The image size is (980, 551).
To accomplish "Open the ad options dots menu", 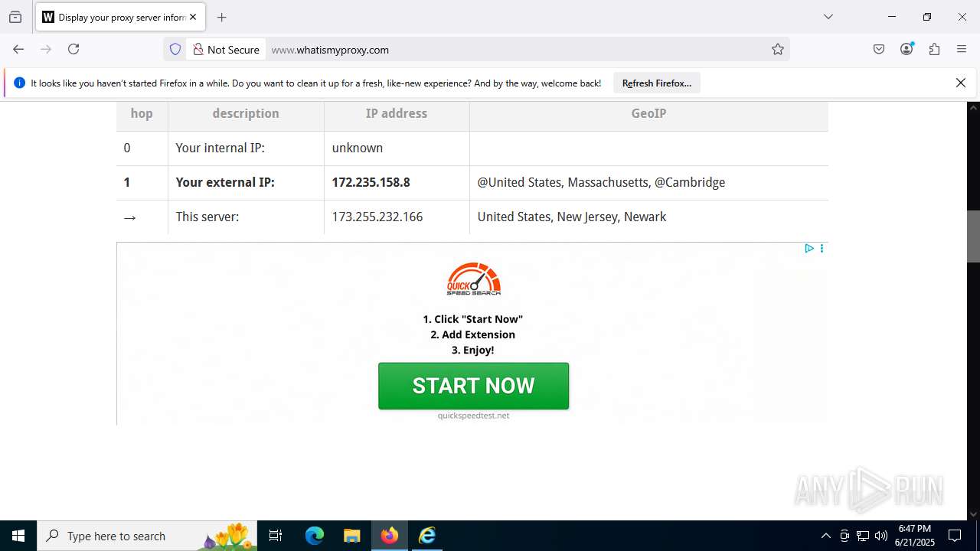I will coord(822,248).
